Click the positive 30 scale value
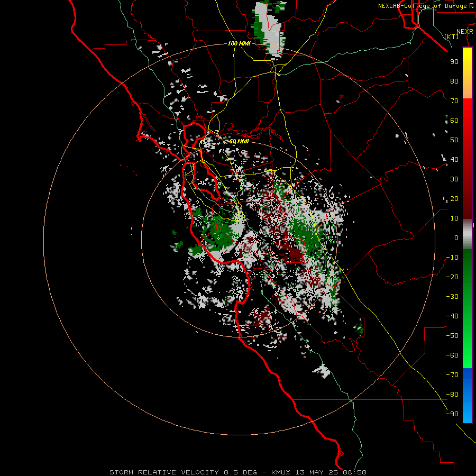This screenshot has height=476, width=476. coord(454,179)
